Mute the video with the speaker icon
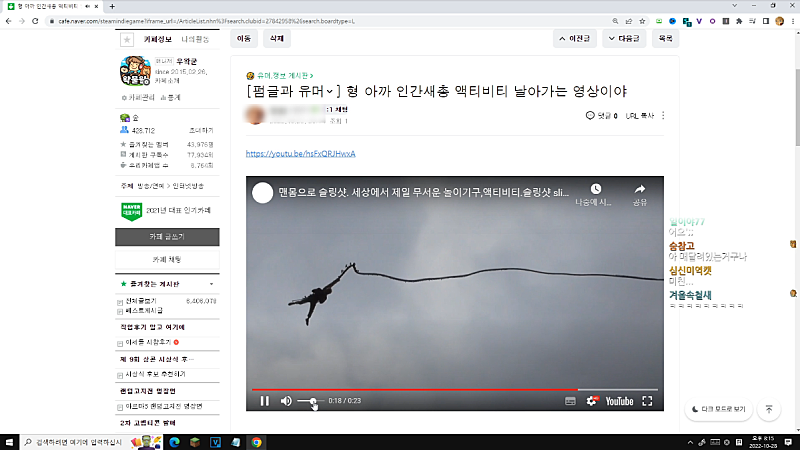 pos(286,401)
